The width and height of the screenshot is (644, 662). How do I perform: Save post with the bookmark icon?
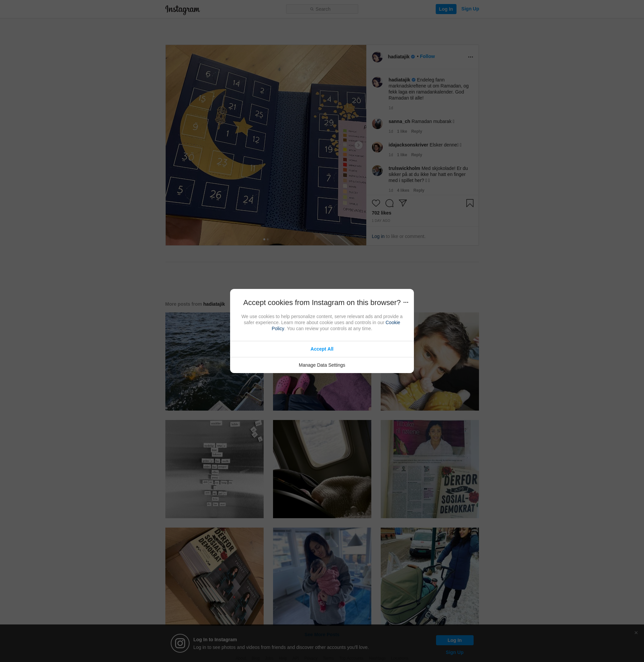(470, 203)
